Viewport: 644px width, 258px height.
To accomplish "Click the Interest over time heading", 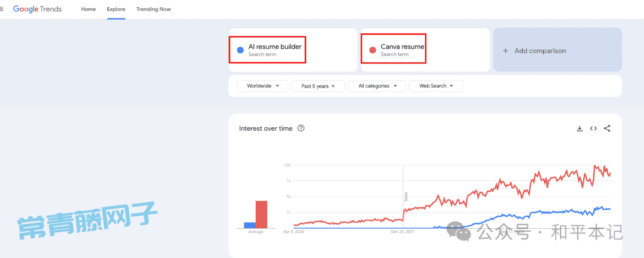I will (266, 128).
